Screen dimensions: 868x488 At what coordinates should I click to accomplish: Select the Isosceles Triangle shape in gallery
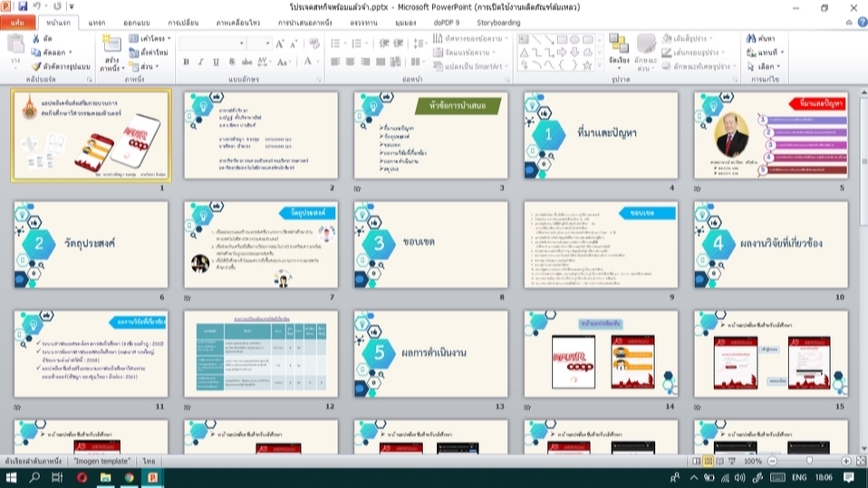[523, 53]
